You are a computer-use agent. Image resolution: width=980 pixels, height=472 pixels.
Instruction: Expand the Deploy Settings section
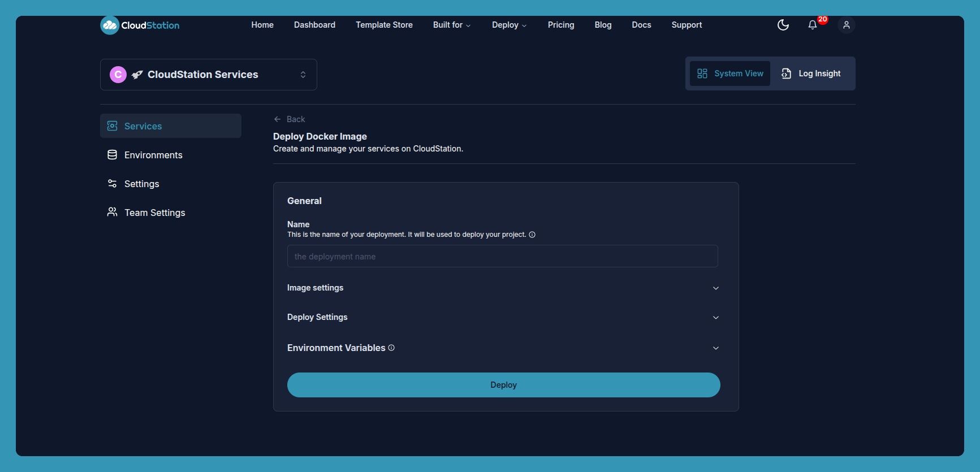pos(503,317)
